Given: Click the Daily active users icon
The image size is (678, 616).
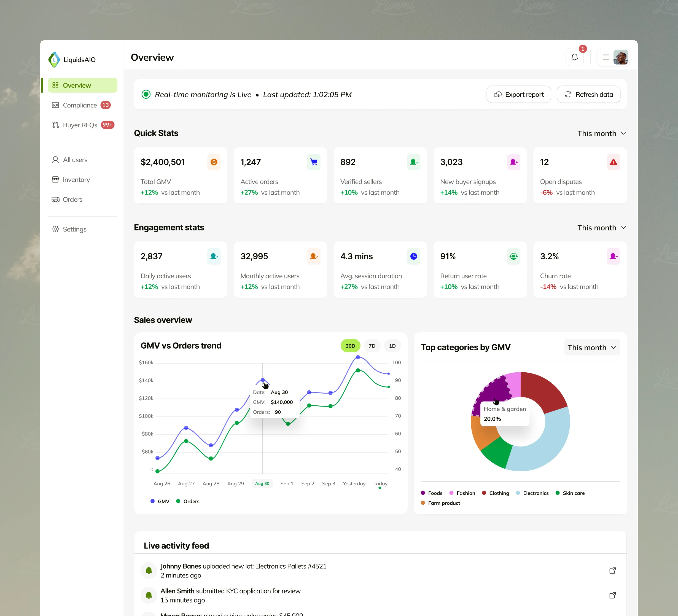Looking at the screenshot, I should tap(214, 256).
